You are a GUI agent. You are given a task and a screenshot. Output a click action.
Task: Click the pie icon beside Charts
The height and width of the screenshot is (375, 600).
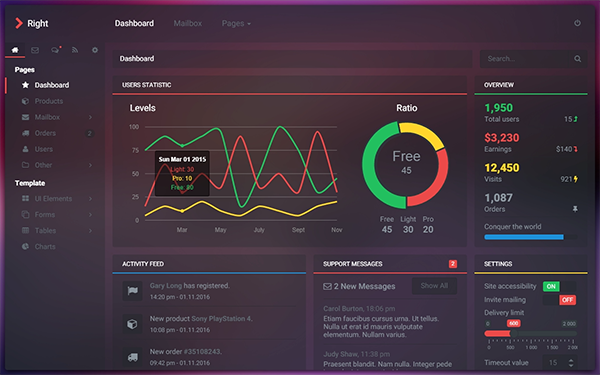(25, 246)
